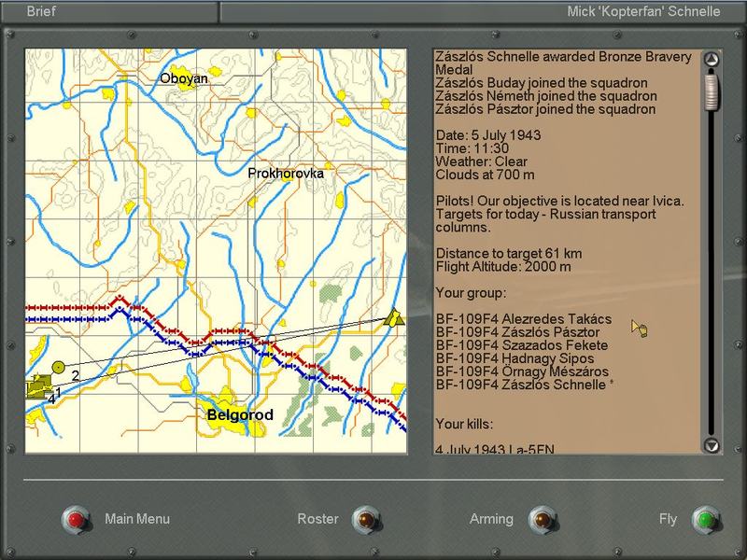Viewport: 747px width, 560px height.
Task: Click the 'Your group:' heading
Action: point(472,293)
